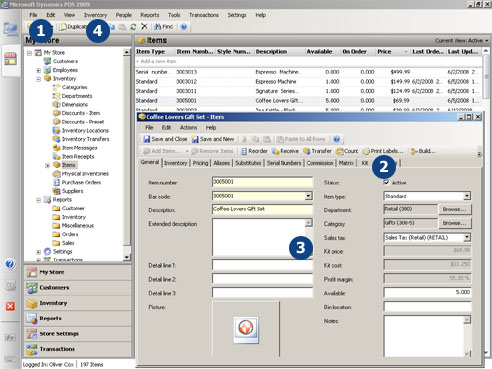
Task: Click the store calendar icon in left sidebar
Action: (10, 59)
